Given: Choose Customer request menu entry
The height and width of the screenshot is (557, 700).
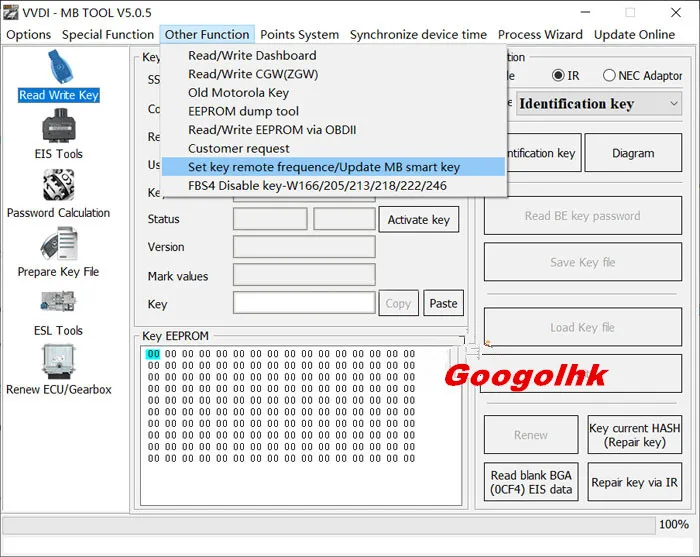Looking at the screenshot, I should coord(333,148).
